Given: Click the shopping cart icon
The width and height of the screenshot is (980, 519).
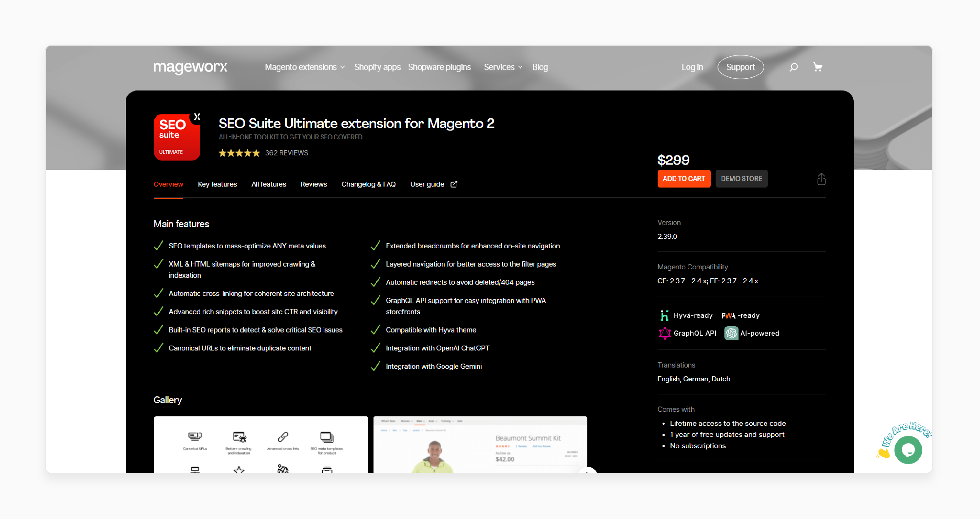Looking at the screenshot, I should point(818,67).
